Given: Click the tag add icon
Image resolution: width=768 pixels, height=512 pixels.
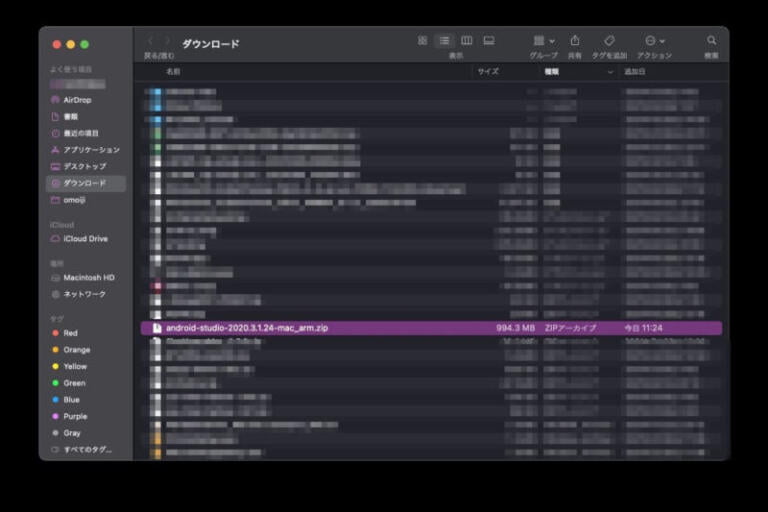Looking at the screenshot, I should [x=609, y=41].
